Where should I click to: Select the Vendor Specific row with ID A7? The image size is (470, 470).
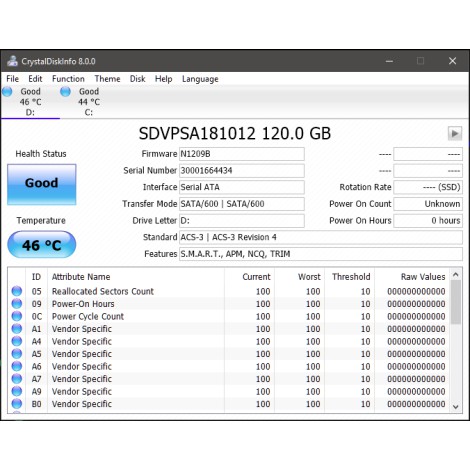tap(229, 379)
